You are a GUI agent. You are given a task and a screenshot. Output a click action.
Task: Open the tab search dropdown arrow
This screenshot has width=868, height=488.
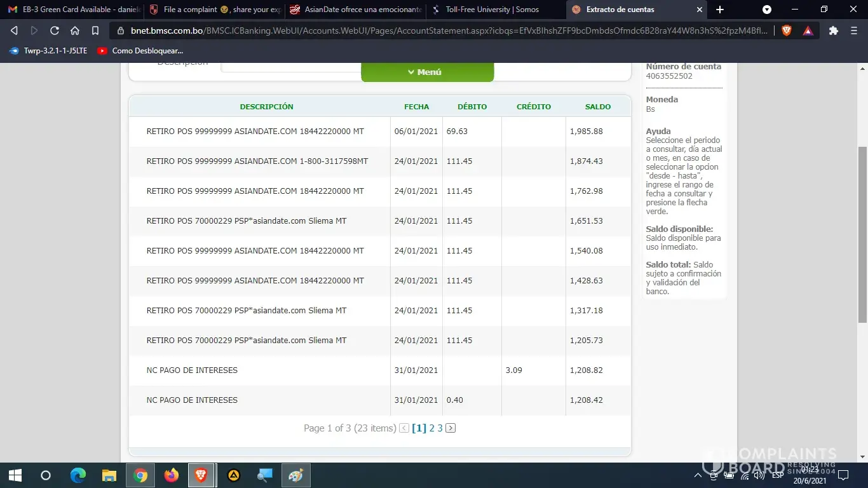(x=767, y=10)
